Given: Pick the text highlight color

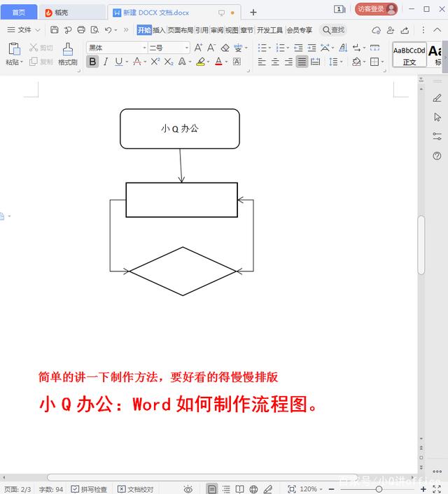Looking at the screenshot, I should coord(200,62).
